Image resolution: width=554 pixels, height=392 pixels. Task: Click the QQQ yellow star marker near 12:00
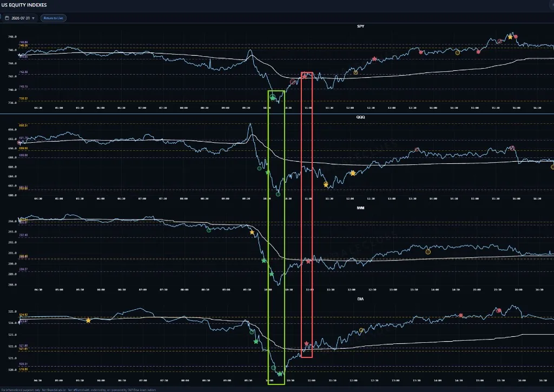[x=353, y=173]
